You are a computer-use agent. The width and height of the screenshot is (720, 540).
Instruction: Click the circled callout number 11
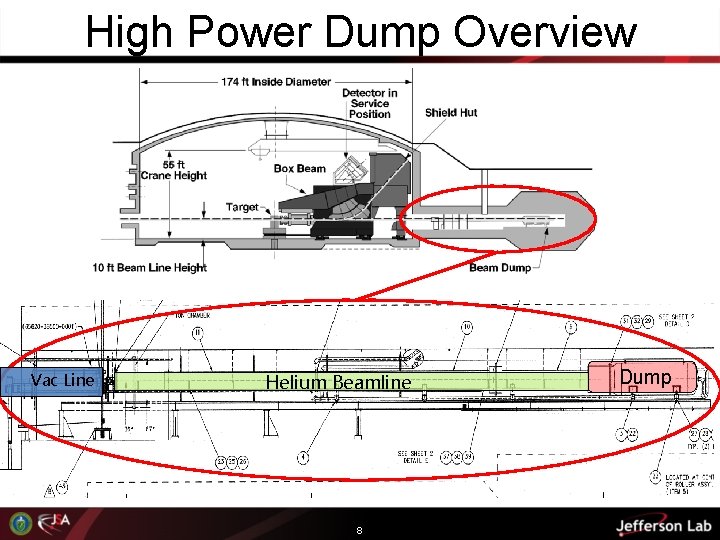197,333
